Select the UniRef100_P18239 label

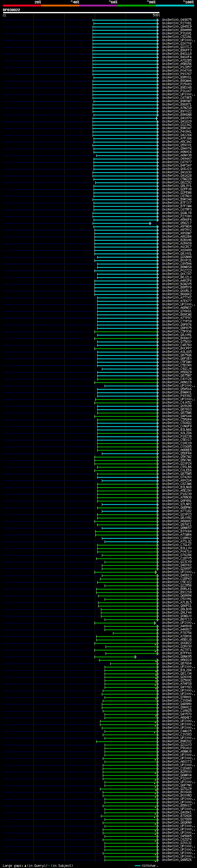click(x=177, y=494)
